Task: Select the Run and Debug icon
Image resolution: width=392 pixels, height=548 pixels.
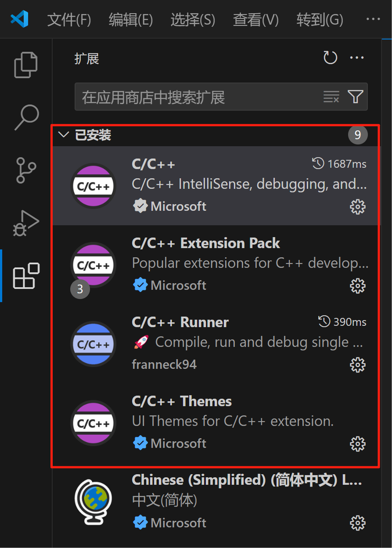Action: coord(26,223)
